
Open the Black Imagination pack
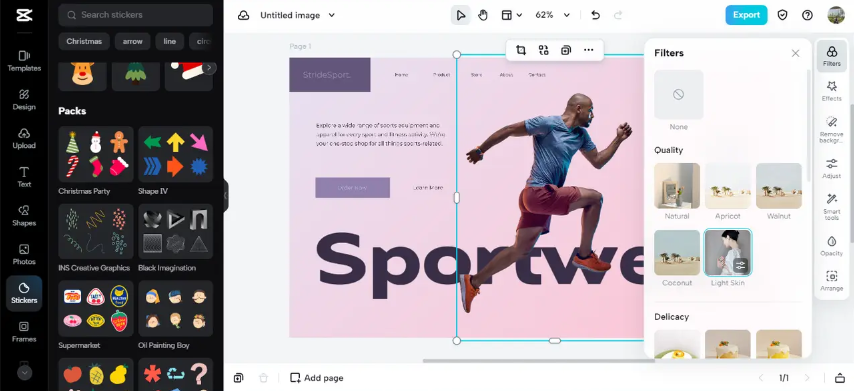[x=175, y=231]
